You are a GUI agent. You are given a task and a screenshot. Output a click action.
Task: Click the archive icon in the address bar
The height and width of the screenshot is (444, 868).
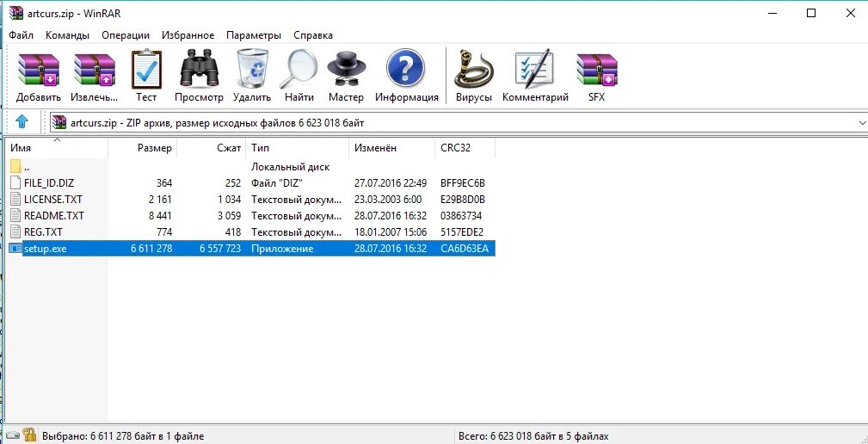(59, 122)
